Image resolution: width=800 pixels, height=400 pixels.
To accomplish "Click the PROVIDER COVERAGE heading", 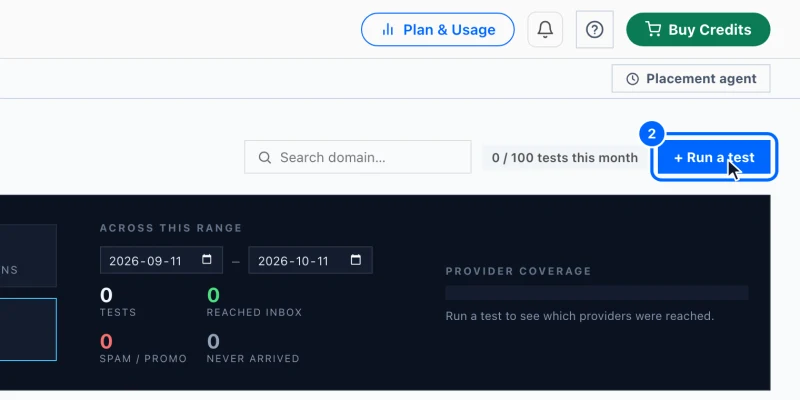I will [x=518, y=271].
